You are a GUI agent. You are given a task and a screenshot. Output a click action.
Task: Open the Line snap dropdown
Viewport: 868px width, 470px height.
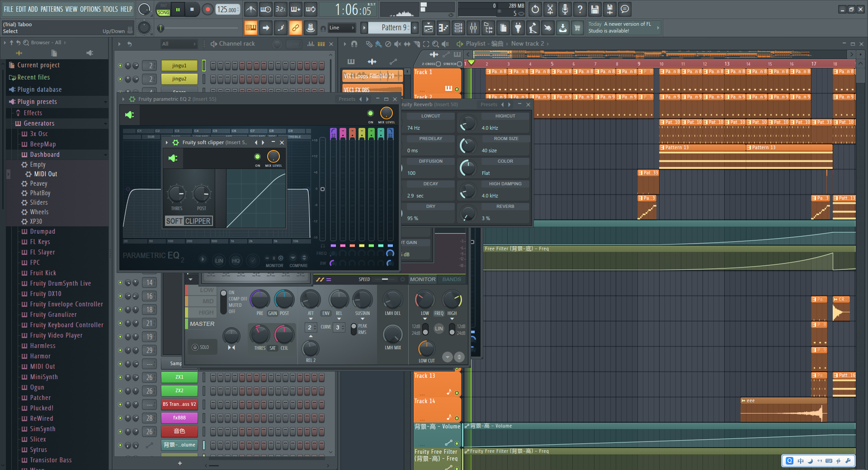[x=342, y=28]
